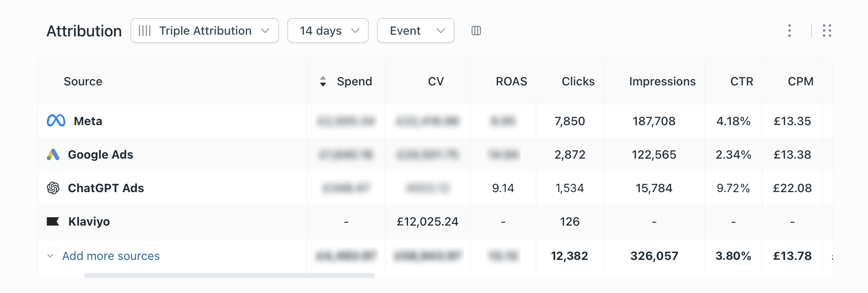Sort by the Spend column header
Screen dimensions: 868x293
point(355,81)
